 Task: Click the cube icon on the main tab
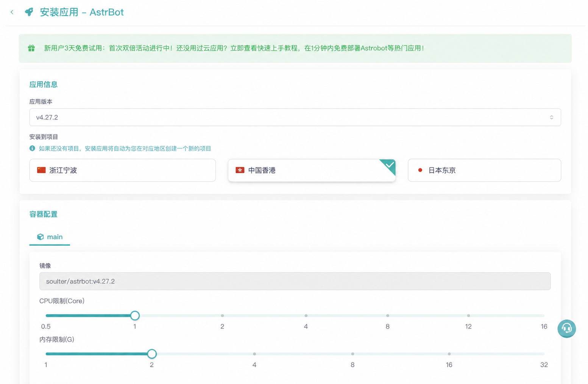[41, 237]
